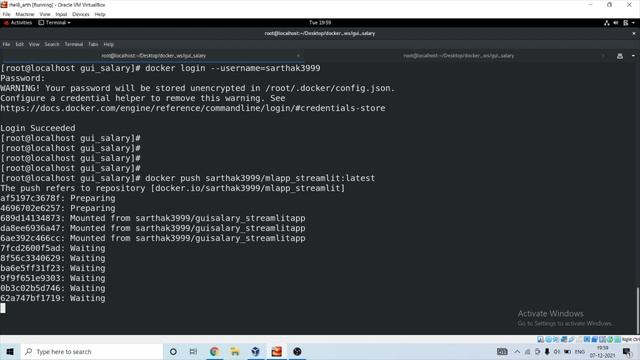Close the second terminal tab
640x360 pixels.
(603, 56)
